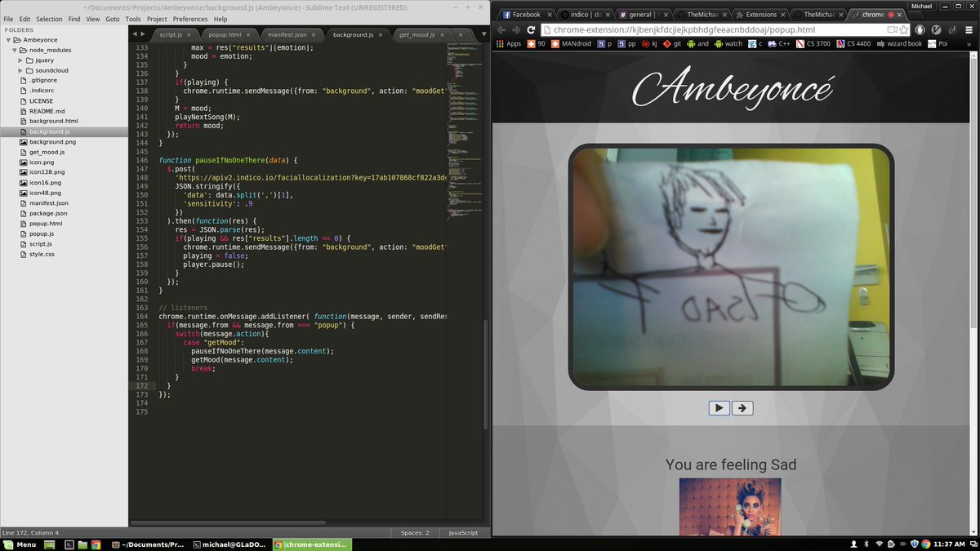The width and height of the screenshot is (980, 551).
Task: Collapse the node_modules folder in sidebar
Action: pos(14,50)
